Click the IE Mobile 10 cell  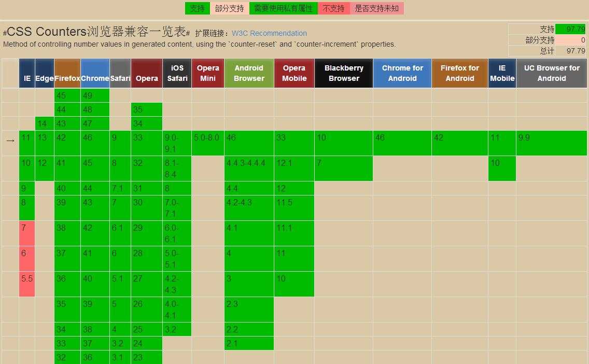click(x=502, y=169)
